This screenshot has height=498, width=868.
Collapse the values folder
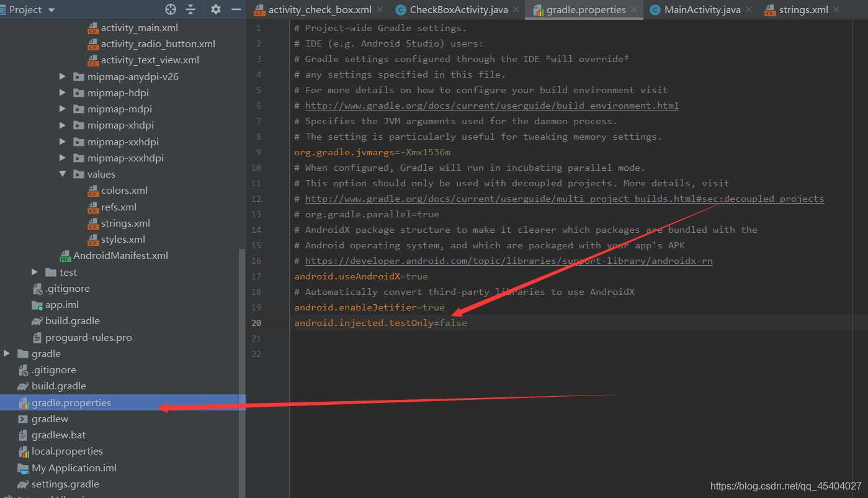62,174
